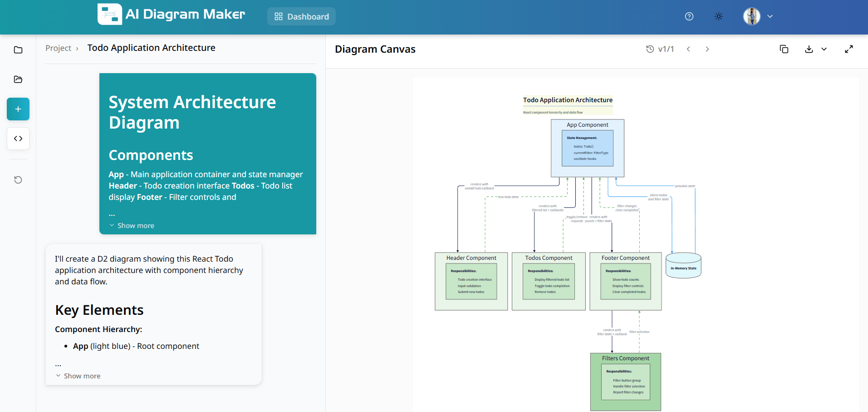Expand the Key Elements message with Show more
Viewport: 868px width, 412px height.
coord(78,376)
